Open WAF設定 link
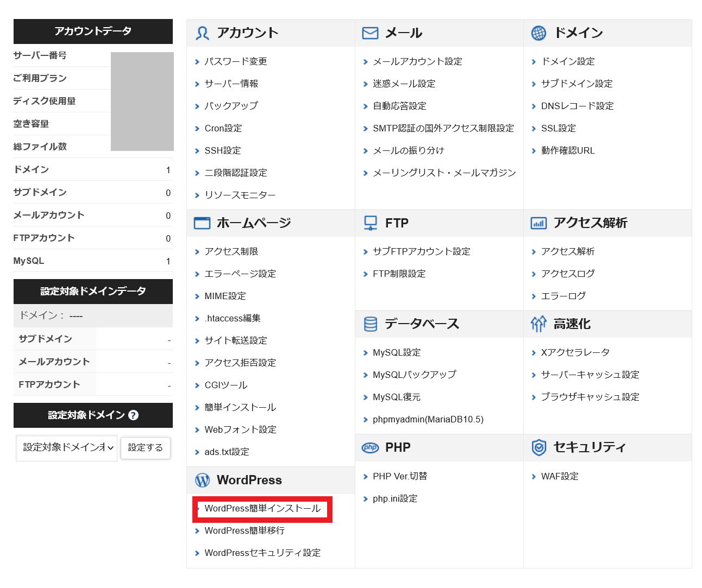 tap(560, 476)
